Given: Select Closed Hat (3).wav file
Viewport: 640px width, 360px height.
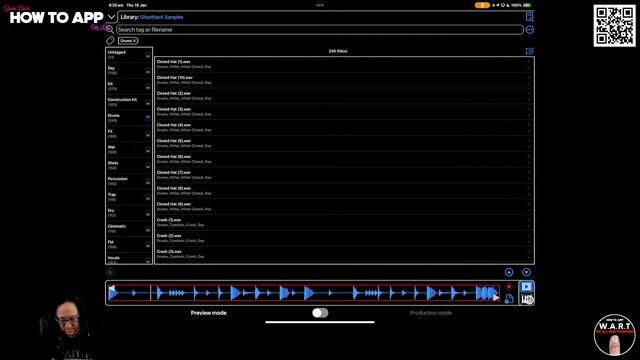Looking at the screenshot, I should coord(344,111).
